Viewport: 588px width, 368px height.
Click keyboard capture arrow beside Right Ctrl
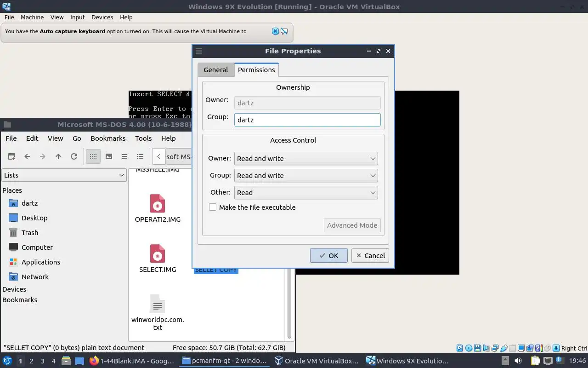pyautogui.click(x=556, y=348)
